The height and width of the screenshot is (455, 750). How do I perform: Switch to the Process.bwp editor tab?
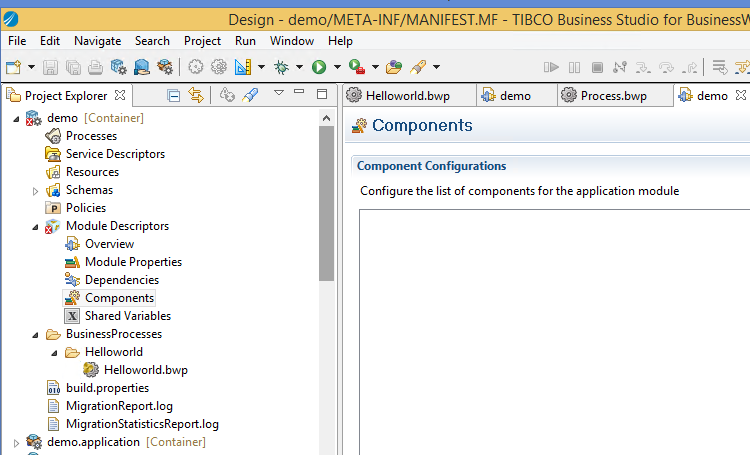click(614, 96)
